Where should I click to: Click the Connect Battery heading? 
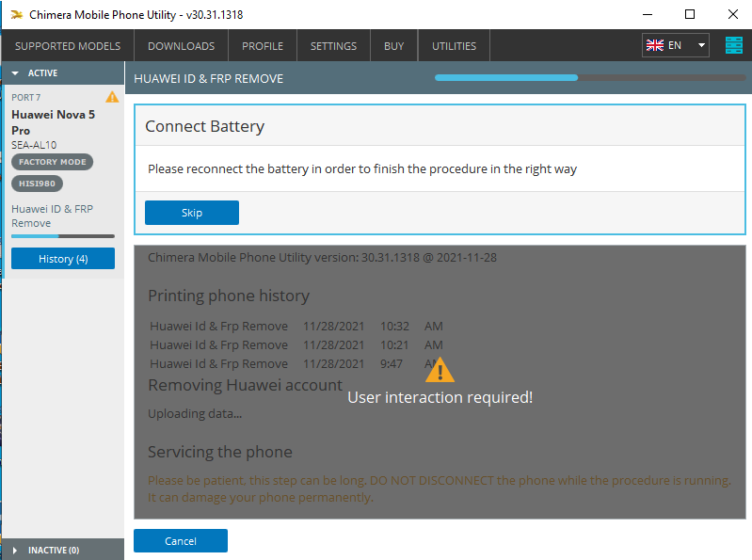205,126
